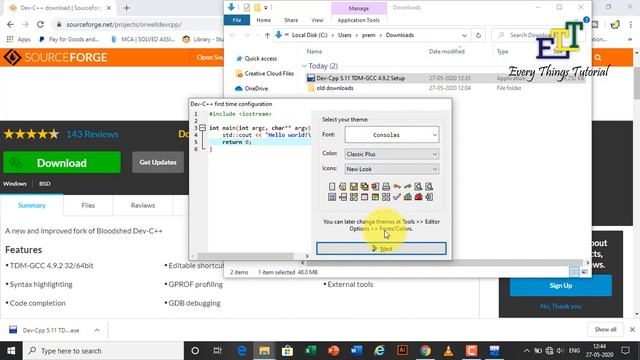This screenshot has height=360, width=640.
Task: Click the No, Thank you link
Action: click(x=560, y=306)
